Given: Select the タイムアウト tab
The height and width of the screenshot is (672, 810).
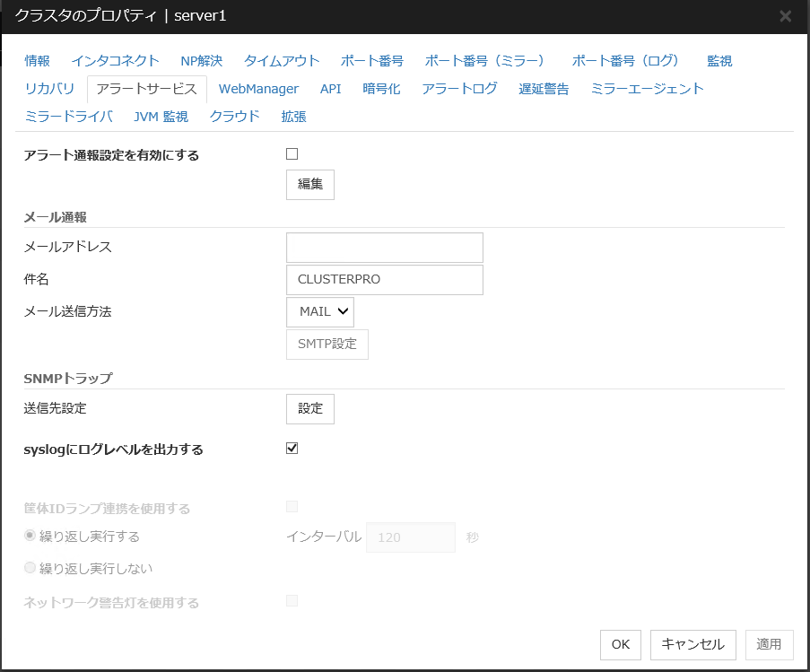Looking at the screenshot, I should [x=282, y=61].
